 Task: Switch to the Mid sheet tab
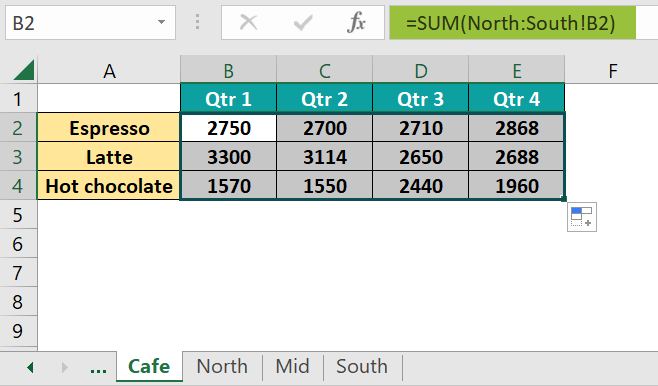(292, 366)
